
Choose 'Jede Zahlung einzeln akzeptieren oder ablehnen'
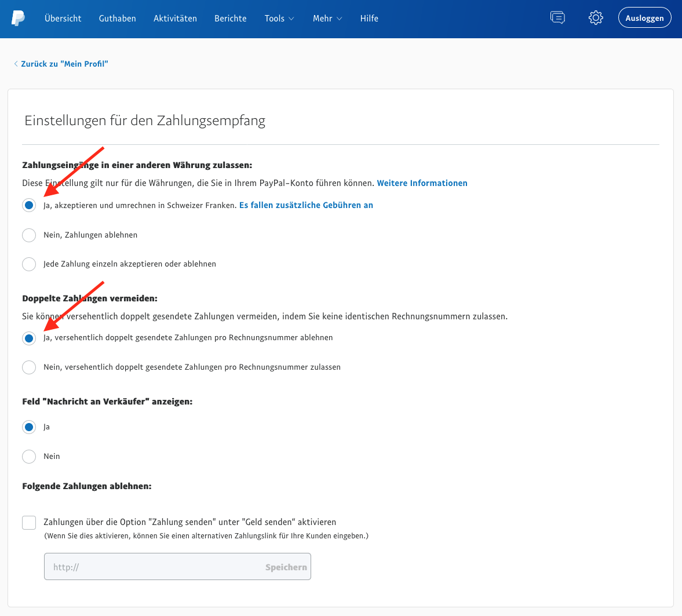28,264
